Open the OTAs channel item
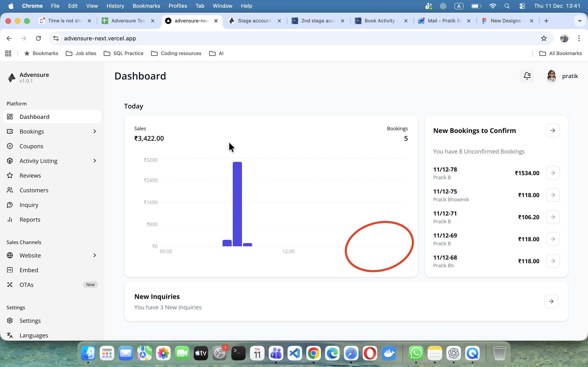Image resolution: width=588 pixels, height=367 pixels. (27, 285)
